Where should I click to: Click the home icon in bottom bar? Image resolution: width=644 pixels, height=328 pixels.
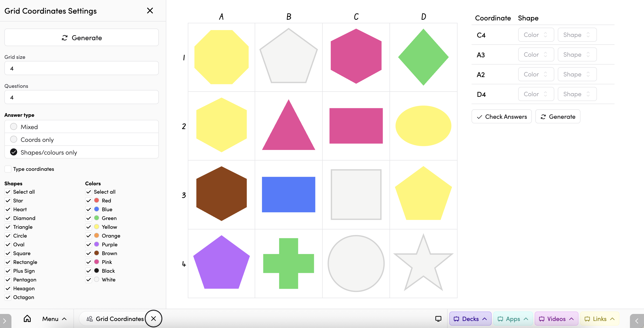[27, 319]
